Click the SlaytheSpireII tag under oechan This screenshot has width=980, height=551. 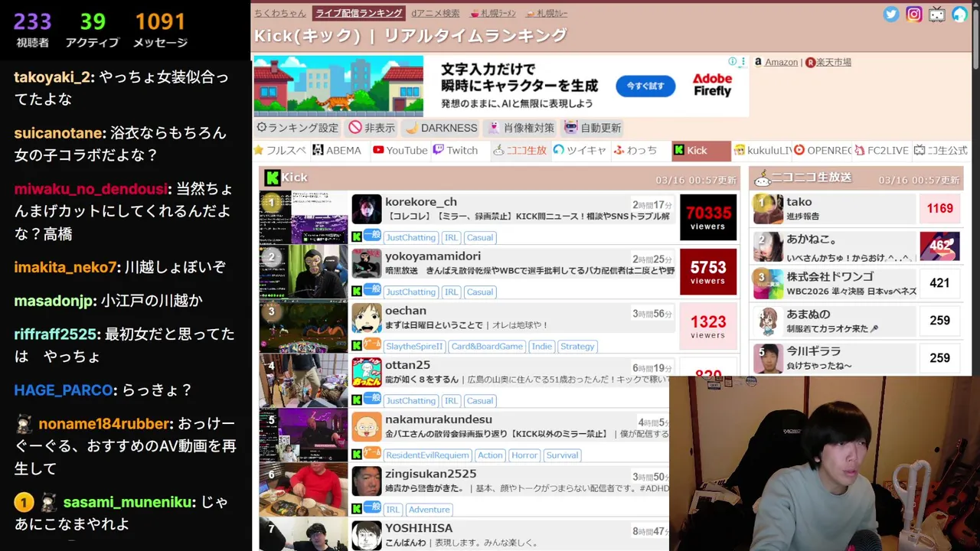[x=413, y=346]
